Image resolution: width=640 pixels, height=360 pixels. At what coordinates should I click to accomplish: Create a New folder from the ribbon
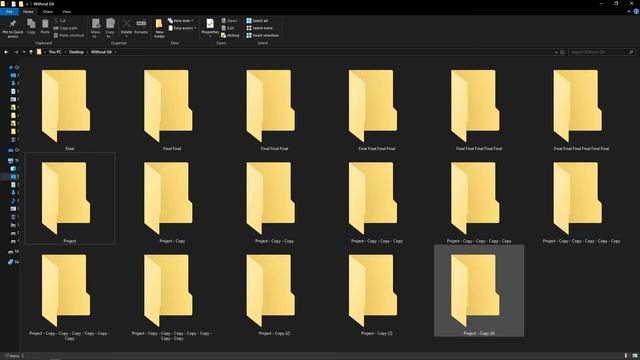click(159, 28)
